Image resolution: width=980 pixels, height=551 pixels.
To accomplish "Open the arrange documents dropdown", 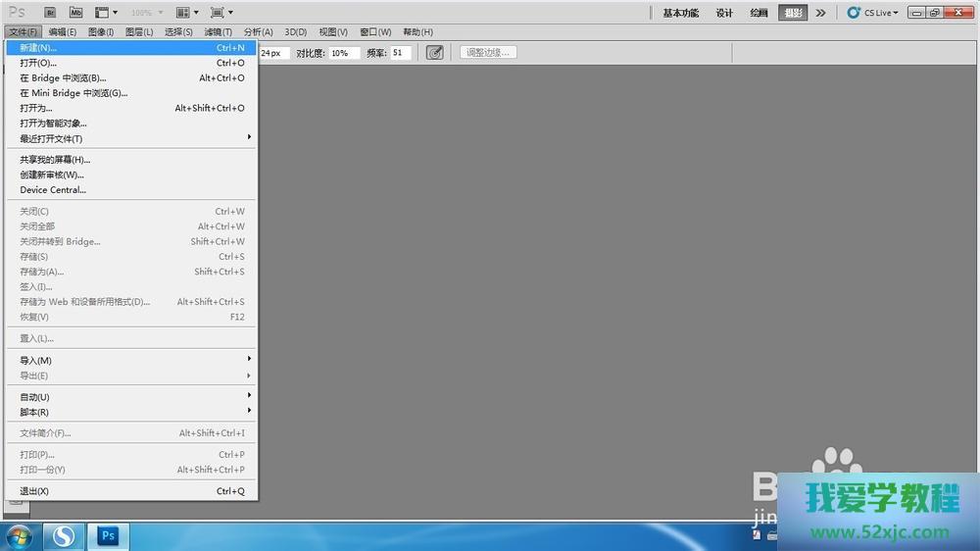I will (186, 13).
